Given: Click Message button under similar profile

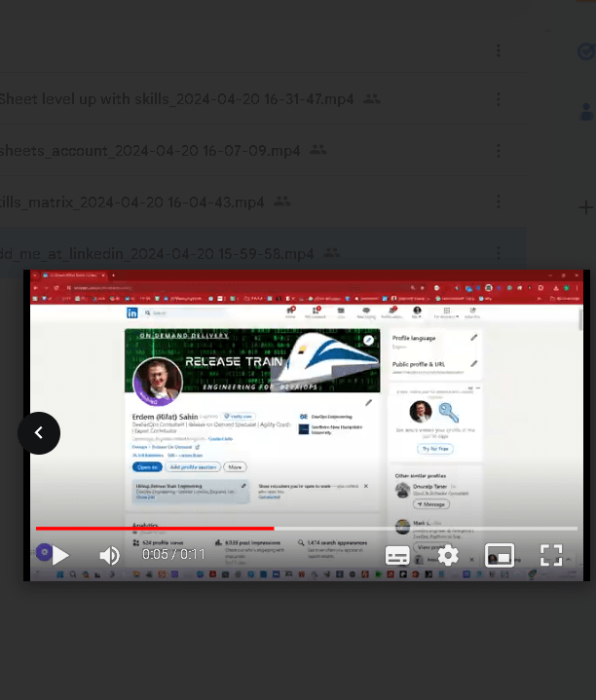Looking at the screenshot, I should pyautogui.click(x=431, y=504).
